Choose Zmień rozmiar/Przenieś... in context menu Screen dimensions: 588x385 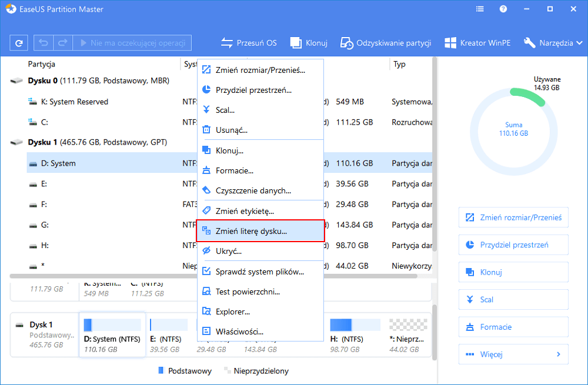tap(260, 70)
